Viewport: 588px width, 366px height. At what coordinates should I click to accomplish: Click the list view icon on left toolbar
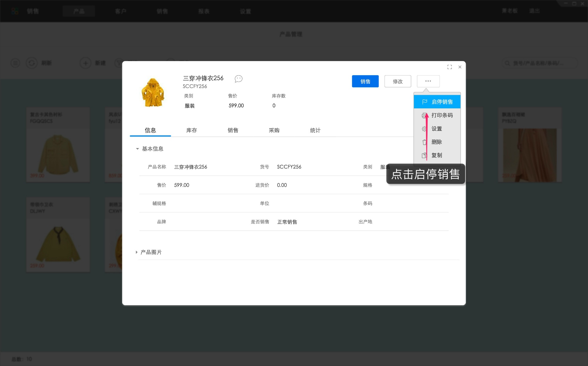pos(15,63)
